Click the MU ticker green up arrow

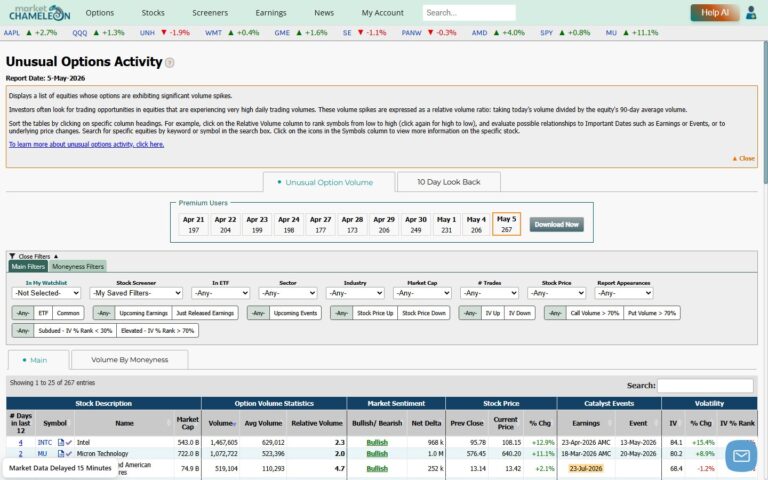pyautogui.click(x=625, y=33)
